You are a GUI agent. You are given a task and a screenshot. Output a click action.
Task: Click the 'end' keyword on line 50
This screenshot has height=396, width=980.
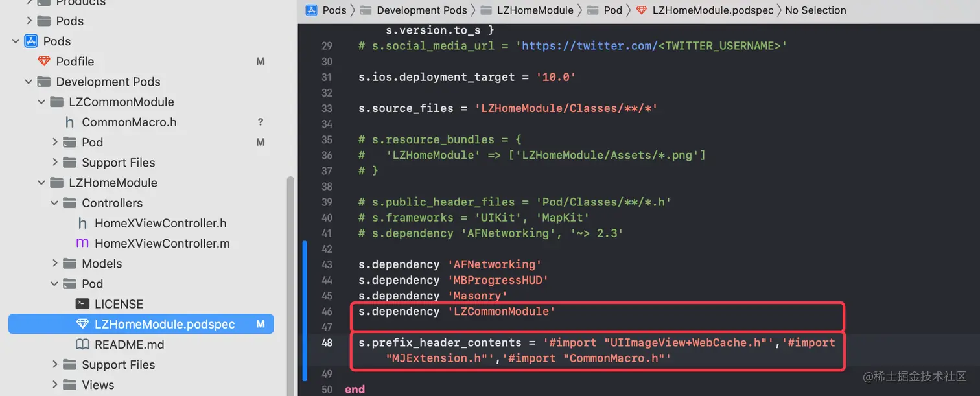tap(355, 389)
